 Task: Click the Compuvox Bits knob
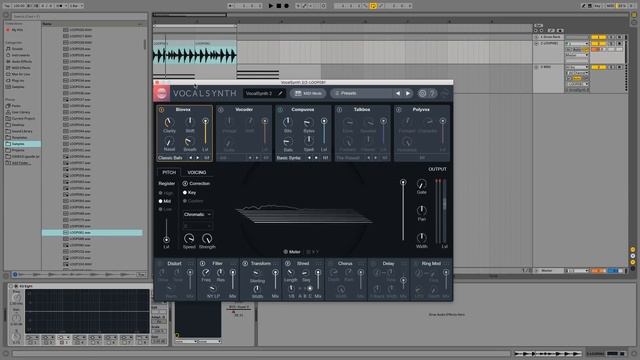[x=287, y=122]
